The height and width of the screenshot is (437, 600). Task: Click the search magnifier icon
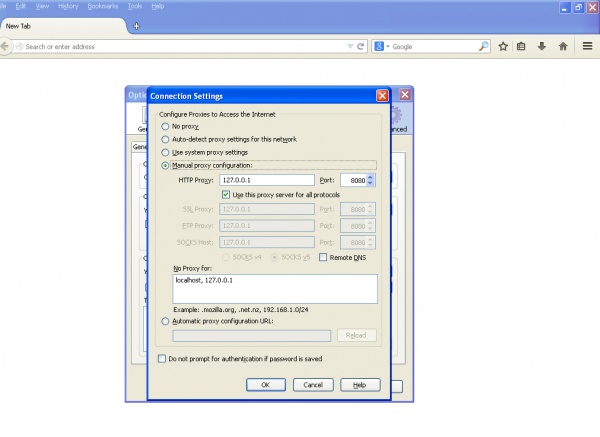tap(483, 47)
